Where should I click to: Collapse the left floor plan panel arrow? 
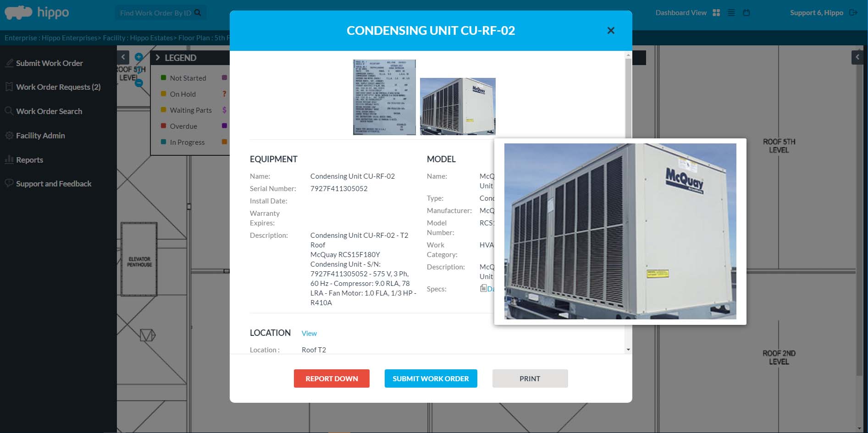123,57
